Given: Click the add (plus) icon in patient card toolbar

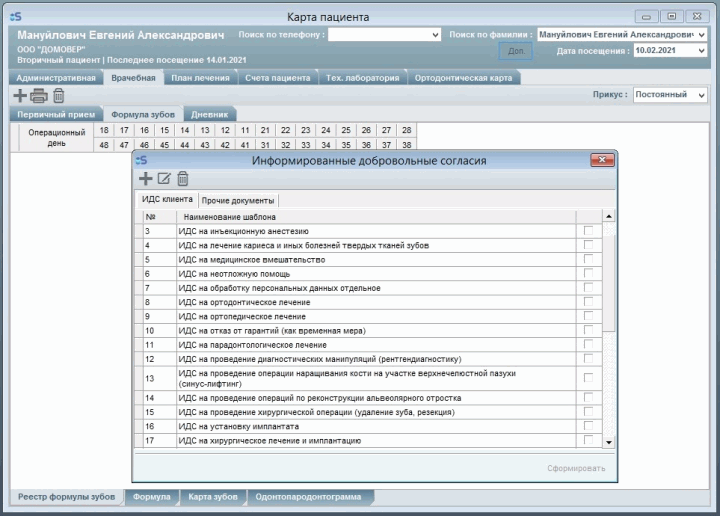Looking at the screenshot, I should (20, 95).
